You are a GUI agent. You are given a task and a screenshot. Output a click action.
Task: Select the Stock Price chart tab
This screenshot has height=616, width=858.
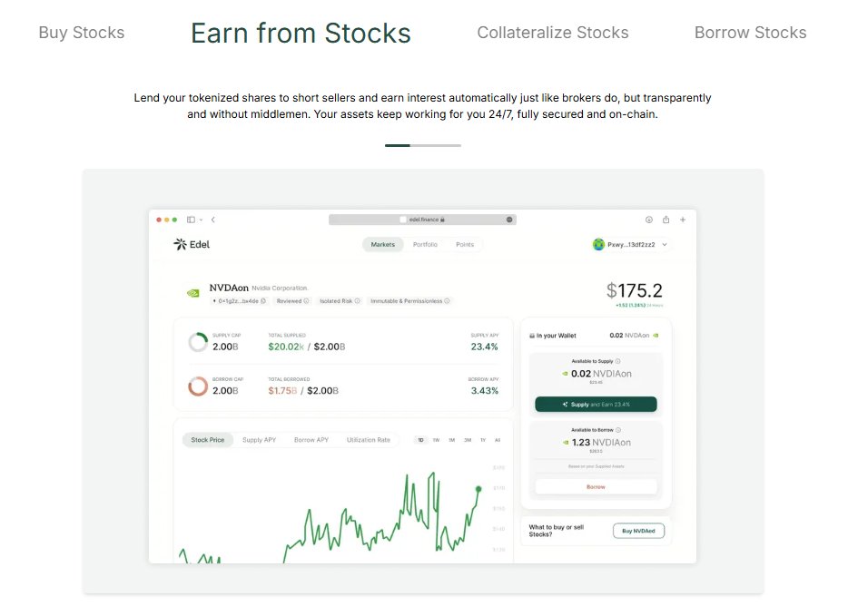pyautogui.click(x=207, y=440)
